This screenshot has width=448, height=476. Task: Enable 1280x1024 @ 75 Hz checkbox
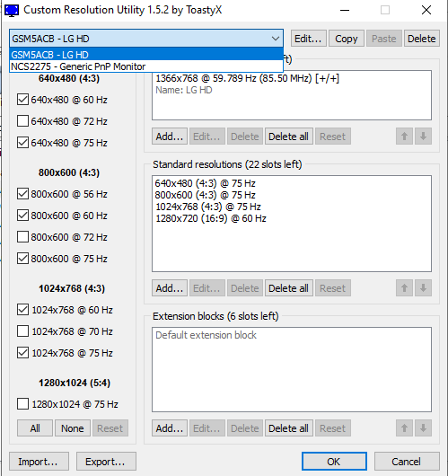tap(22, 404)
